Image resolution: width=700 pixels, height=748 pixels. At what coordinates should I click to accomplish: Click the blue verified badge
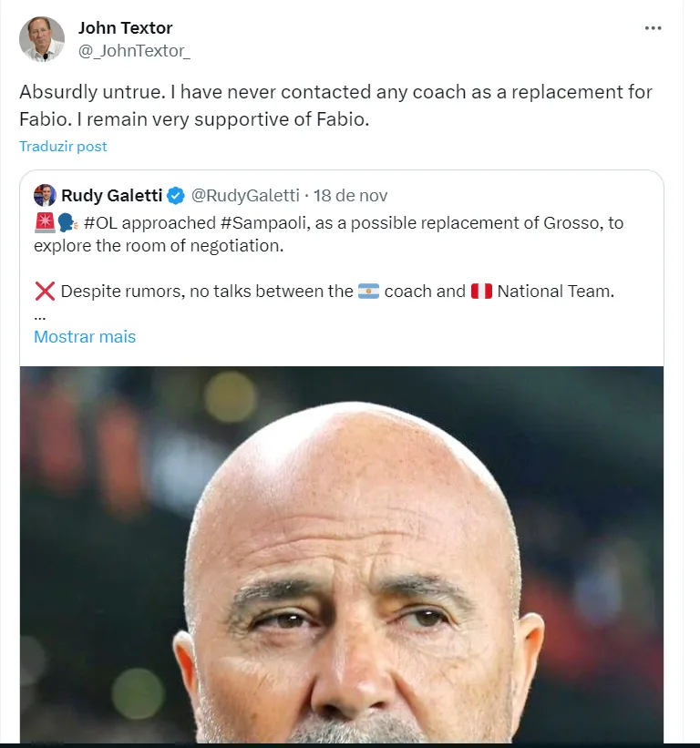[x=176, y=196]
